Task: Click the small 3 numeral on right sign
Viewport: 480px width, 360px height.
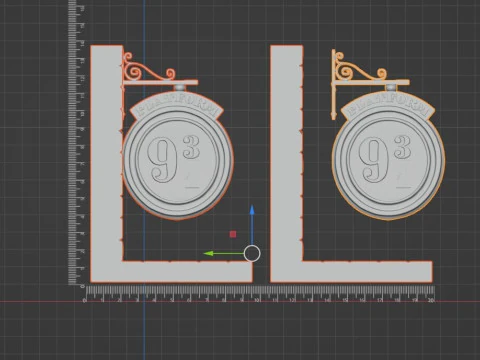Action: pos(402,147)
